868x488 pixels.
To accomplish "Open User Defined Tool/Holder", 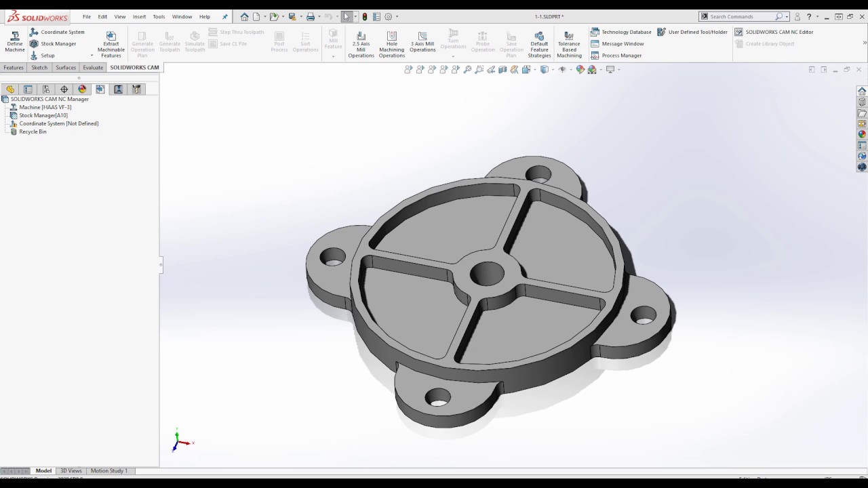I will [692, 32].
